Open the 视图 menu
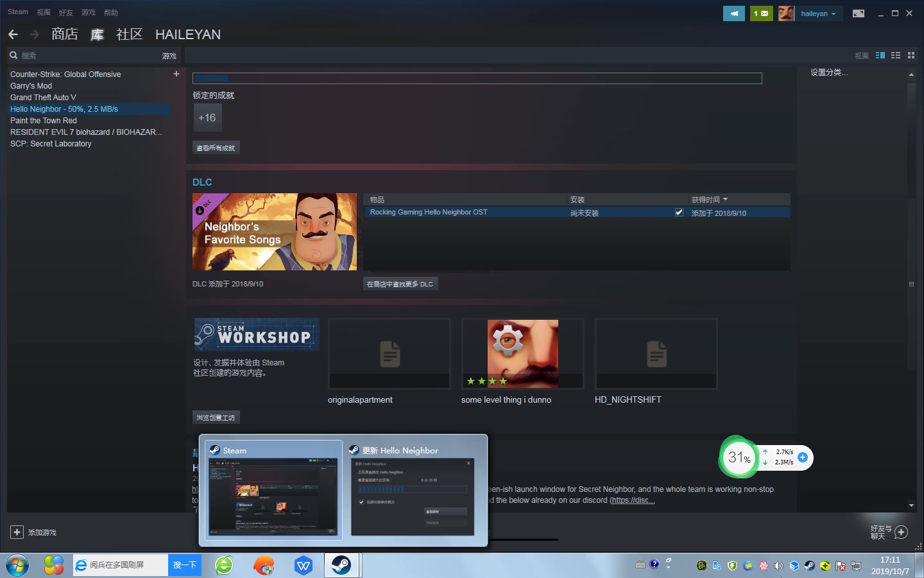The height and width of the screenshot is (578, 924). coord(44,12)
